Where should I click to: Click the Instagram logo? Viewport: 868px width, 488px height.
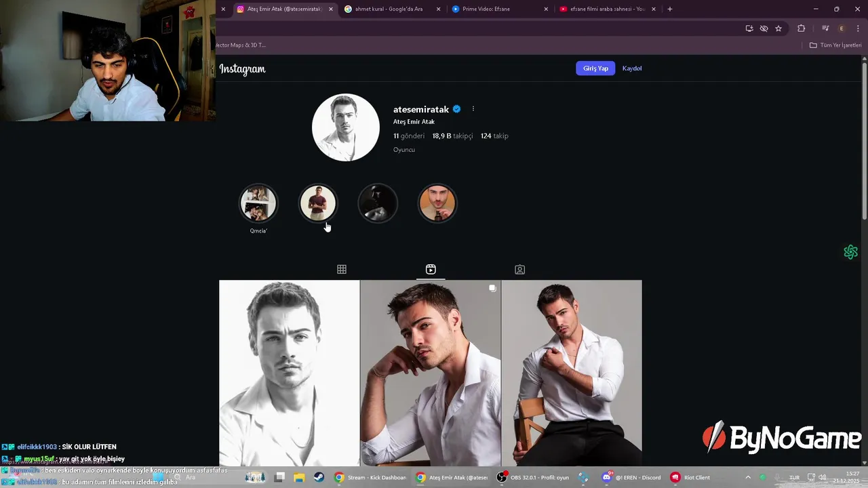pyautogui.click(x=242, y=69)
